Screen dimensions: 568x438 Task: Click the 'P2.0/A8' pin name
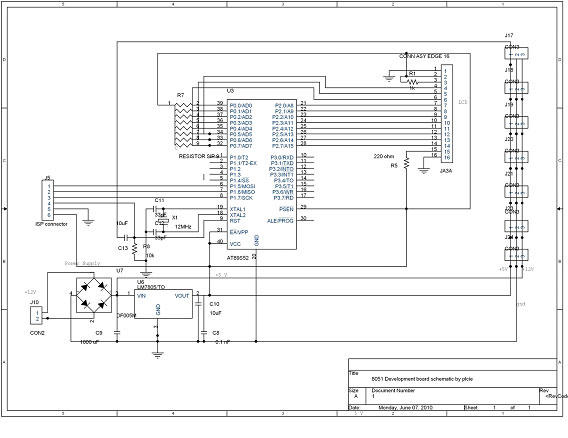[x=284, y=105]
